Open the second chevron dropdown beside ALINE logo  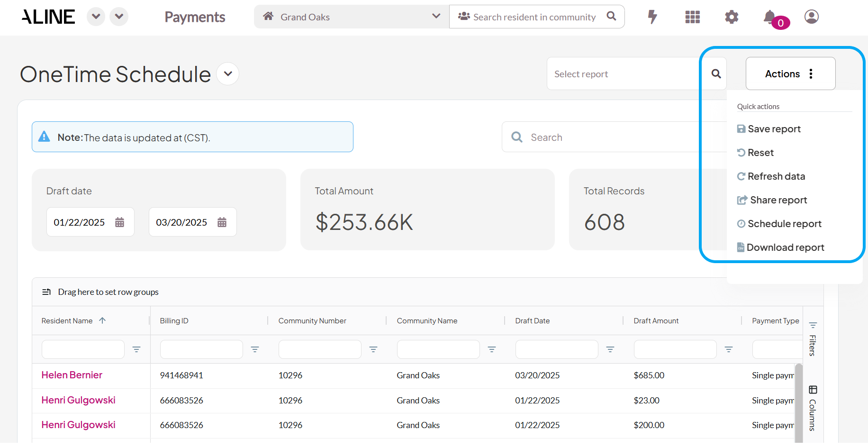(119, 17)
